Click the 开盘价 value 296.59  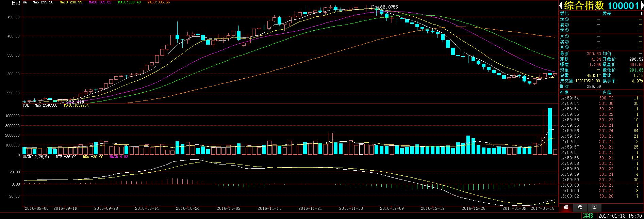click(x=637, y=59)
